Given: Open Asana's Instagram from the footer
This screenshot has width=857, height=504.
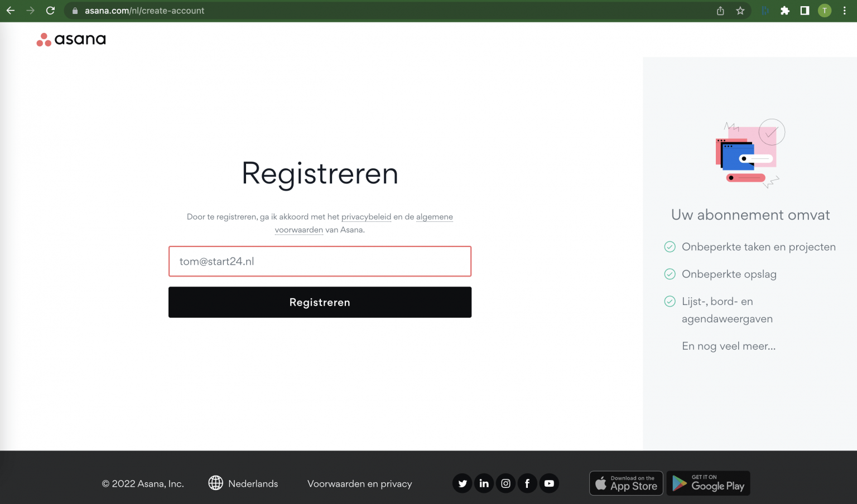Looking at the screenshot, I should (x=505, y=483).
